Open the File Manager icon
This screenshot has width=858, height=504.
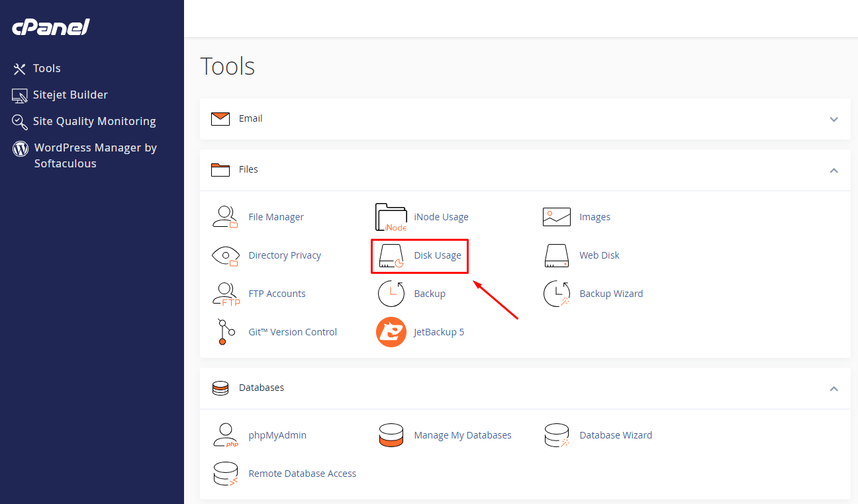tap(225, 217)
